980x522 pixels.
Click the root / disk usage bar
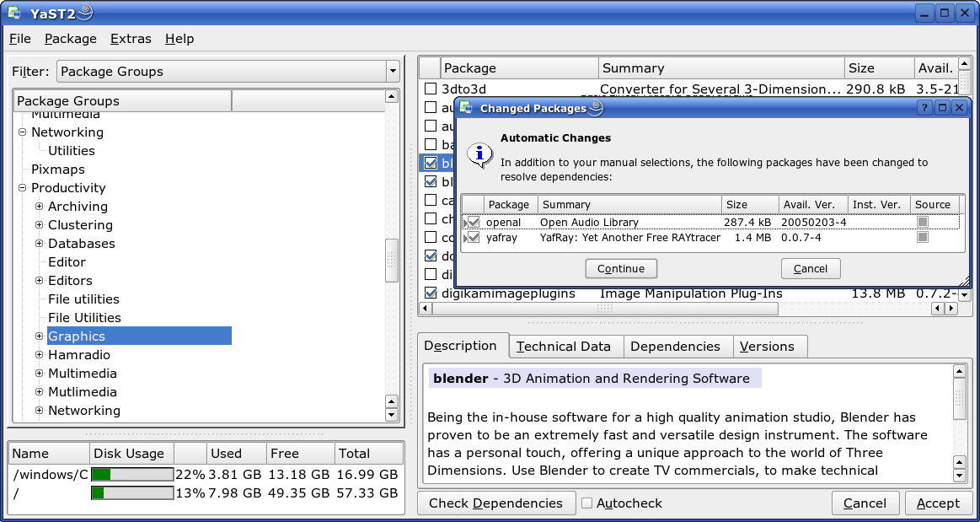(x=132, y=493)
